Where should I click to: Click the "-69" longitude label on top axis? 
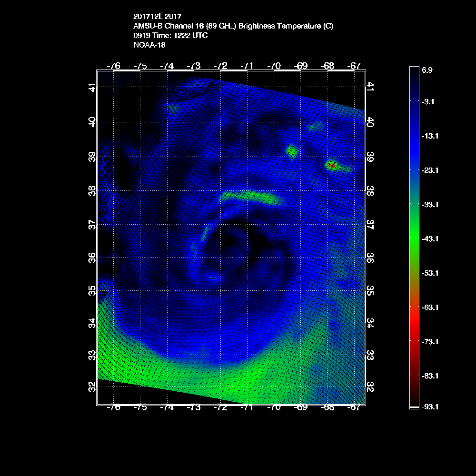pos(300,66)
